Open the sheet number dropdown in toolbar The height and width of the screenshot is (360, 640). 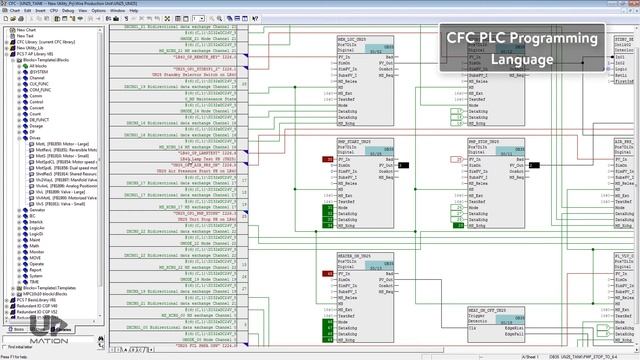(x=202, y=19)
